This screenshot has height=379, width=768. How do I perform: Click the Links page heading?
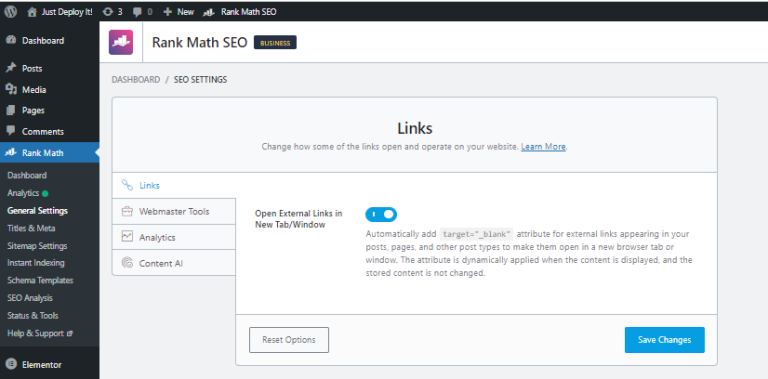415,128
